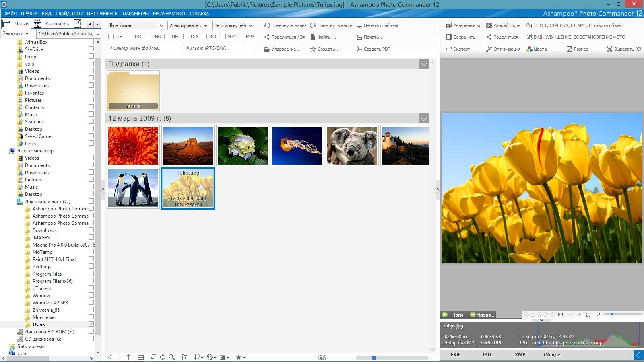The image size is (644, 362).
Task: Select the koala thumbnail
Action: tap(352, 145)
